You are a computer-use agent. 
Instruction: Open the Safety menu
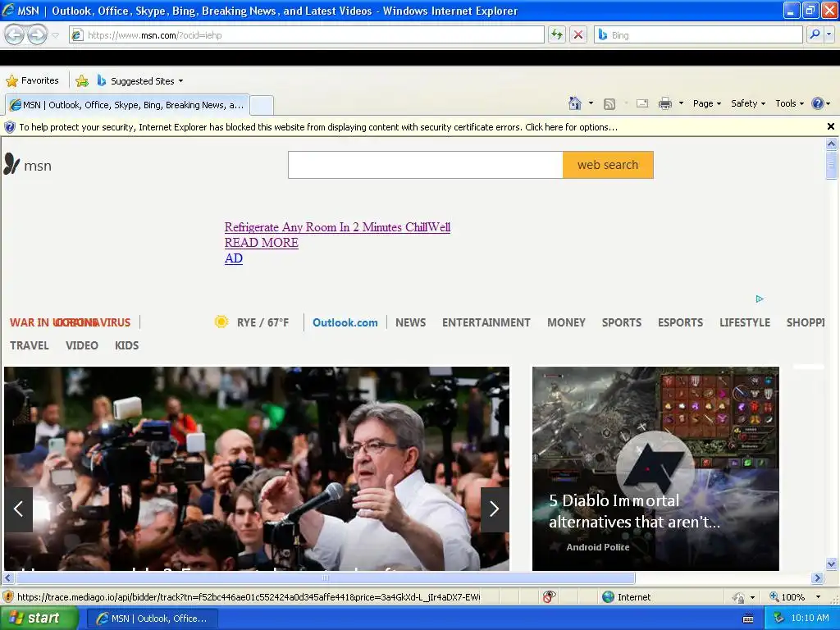pyautogui.click(x=748, y=103)
